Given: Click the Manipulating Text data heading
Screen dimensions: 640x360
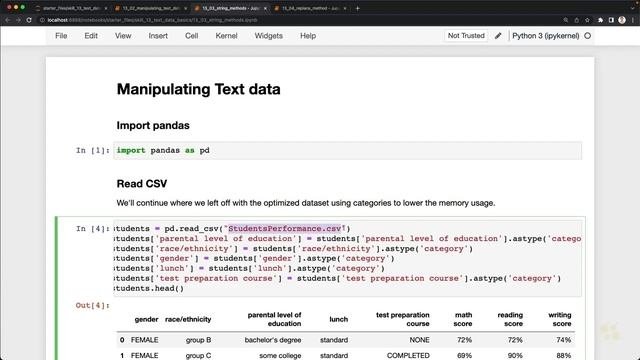Looking at the screenshot, I should (x=198, y=89).
